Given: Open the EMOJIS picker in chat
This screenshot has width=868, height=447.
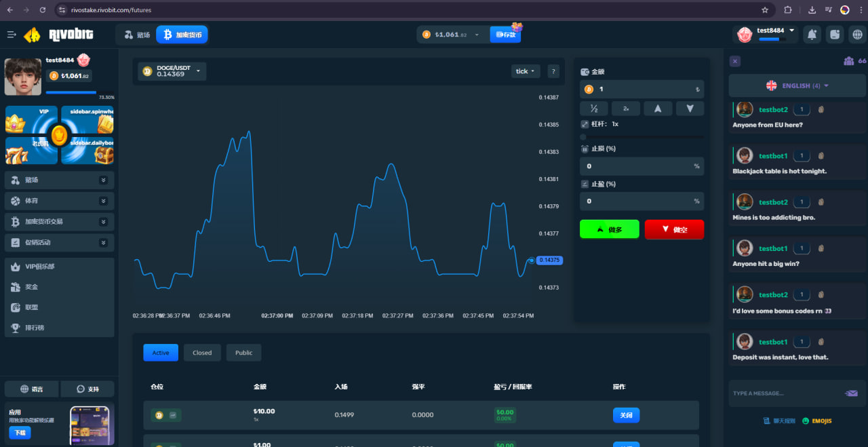Looking at the screenshot, I should [x=816, y=421].
